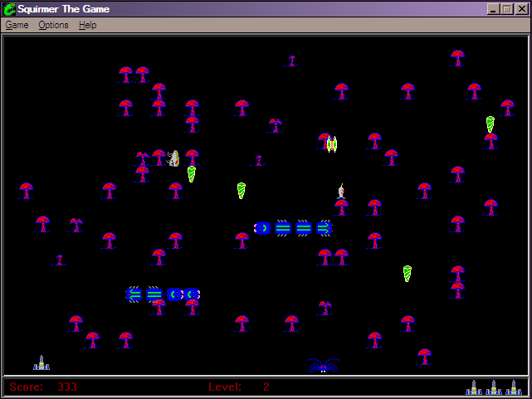Click the mushroom directly beneath the far-right green drill

491,141
